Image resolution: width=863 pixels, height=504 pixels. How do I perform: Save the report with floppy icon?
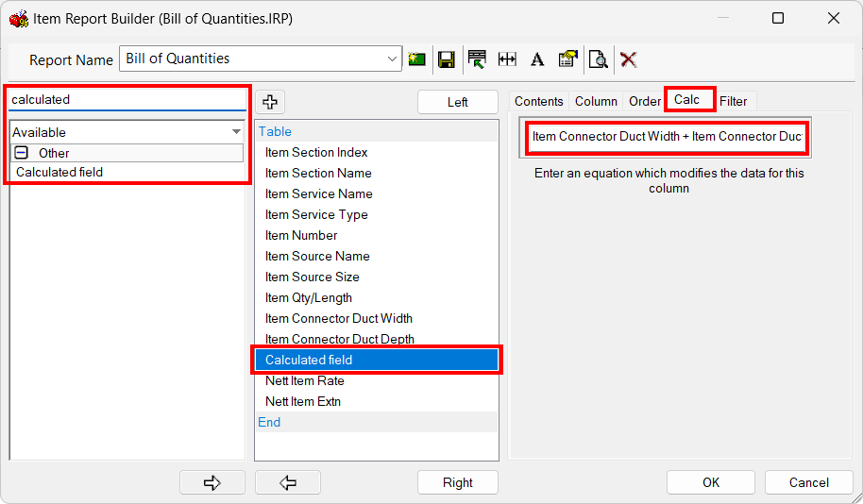[x=447, y=59]
